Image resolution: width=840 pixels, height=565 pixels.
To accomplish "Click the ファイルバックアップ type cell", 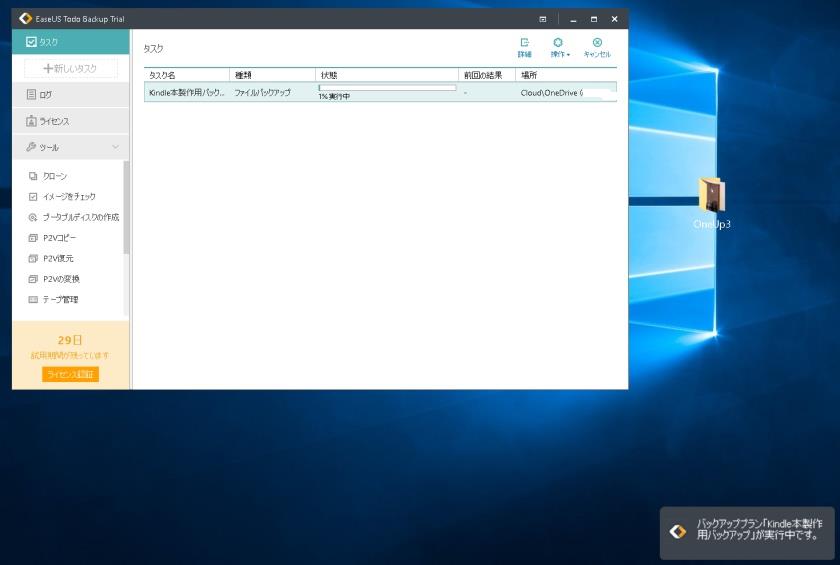I will [x=262, y=92].
